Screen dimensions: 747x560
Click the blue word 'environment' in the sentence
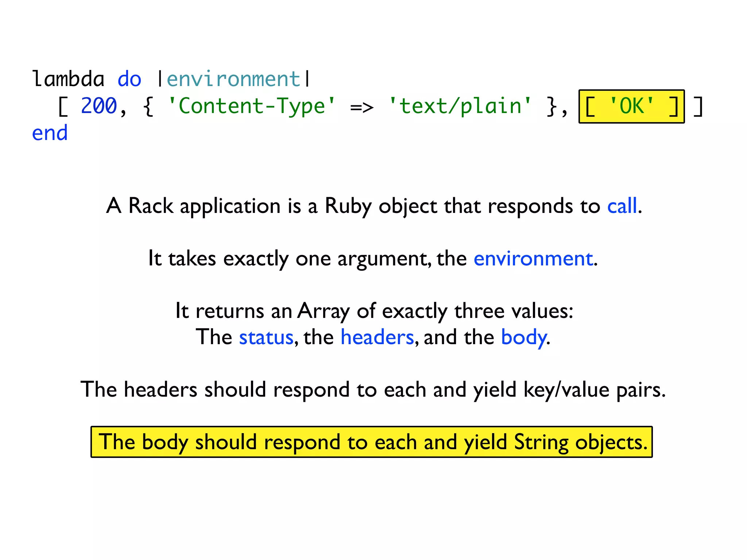533,259
